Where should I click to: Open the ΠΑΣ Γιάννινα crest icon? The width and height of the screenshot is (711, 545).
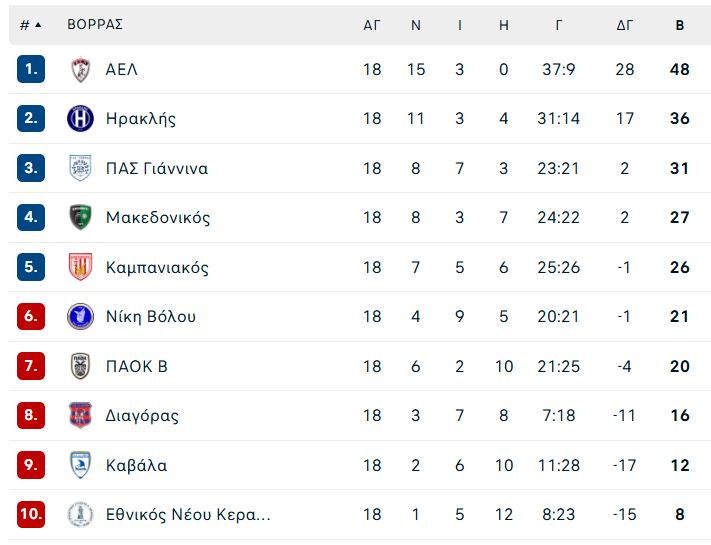81,168
